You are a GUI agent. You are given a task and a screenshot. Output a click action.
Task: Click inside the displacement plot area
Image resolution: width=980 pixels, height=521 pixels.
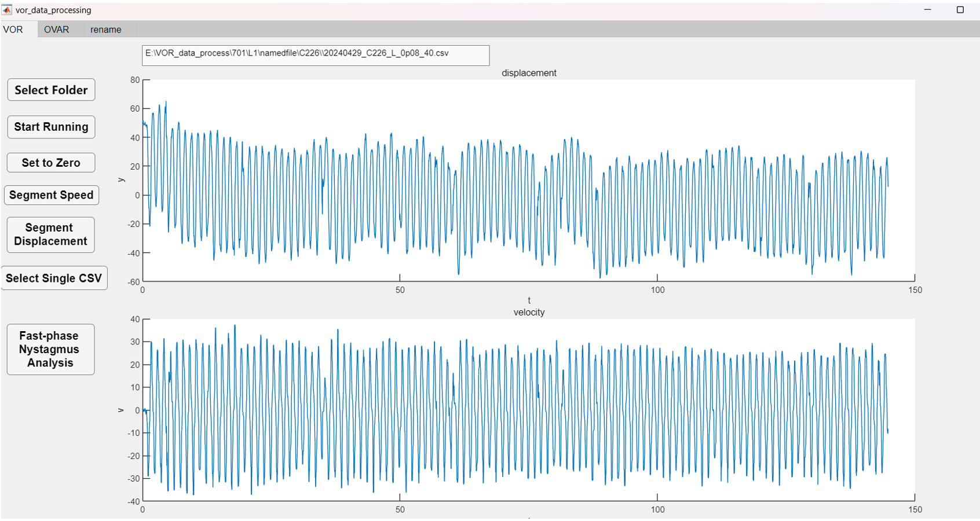(x=528, y=180)
